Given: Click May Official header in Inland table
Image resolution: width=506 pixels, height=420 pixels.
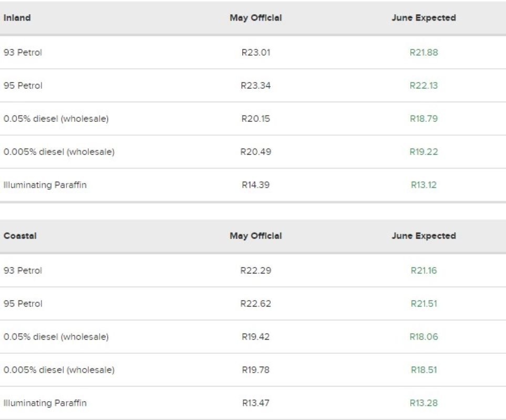Looking at the screenshot, I should (255, 18).
